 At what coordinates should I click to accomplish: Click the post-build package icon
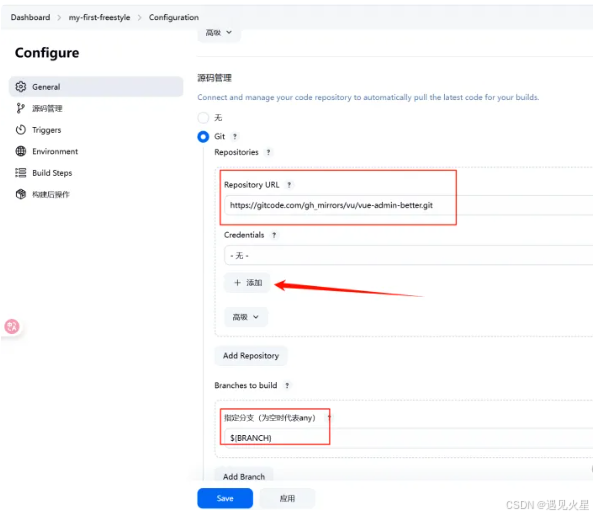21,194
